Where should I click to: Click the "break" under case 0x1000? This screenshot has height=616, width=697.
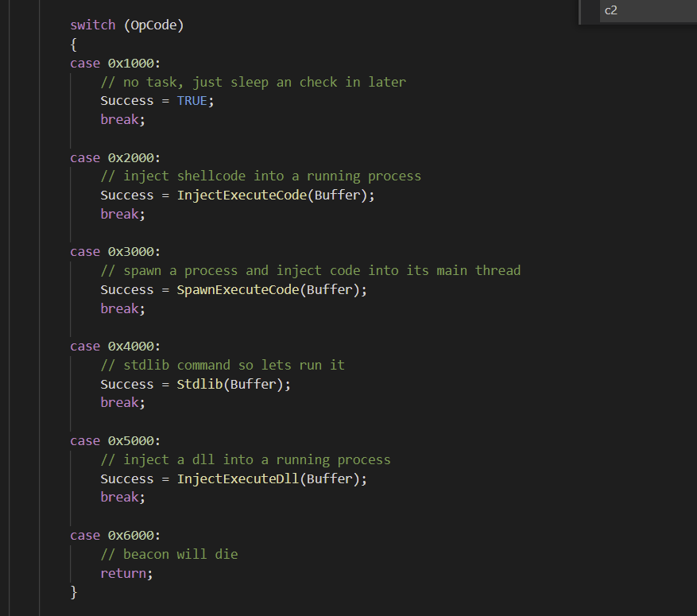click(x=119, y=119)
